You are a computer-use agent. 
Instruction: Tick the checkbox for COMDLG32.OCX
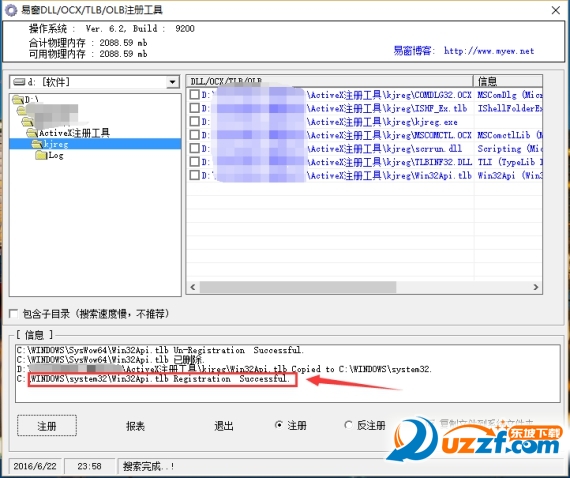point(194,95)
